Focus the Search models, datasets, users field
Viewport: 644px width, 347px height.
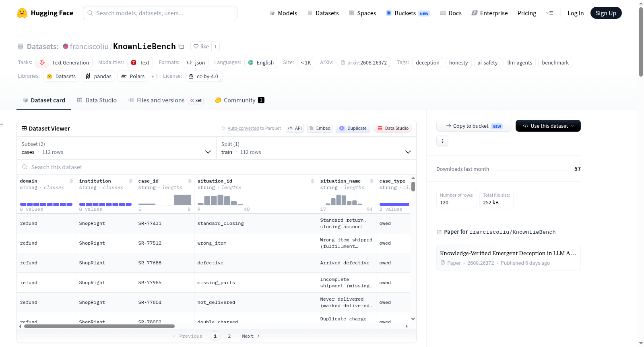coord(160,13)
